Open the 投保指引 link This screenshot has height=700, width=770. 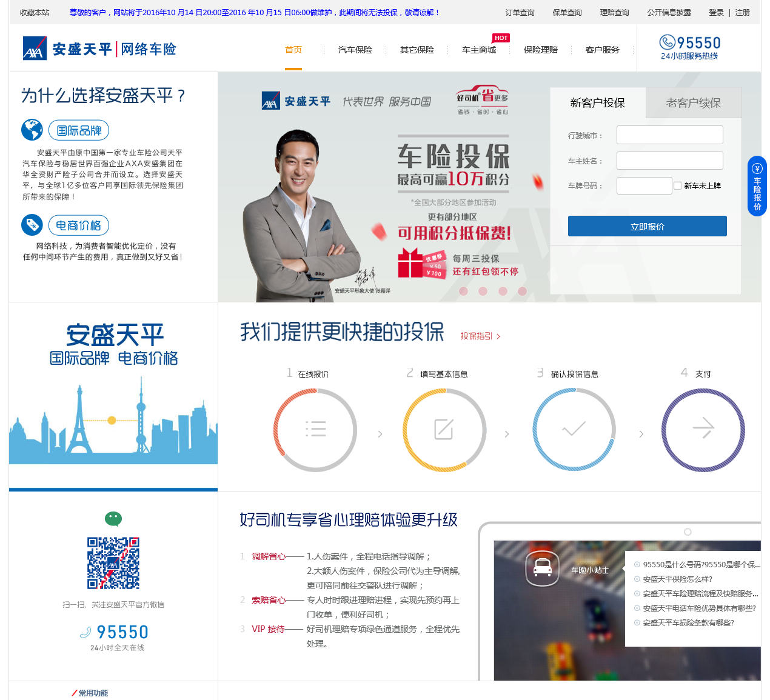tap(476, 336)
